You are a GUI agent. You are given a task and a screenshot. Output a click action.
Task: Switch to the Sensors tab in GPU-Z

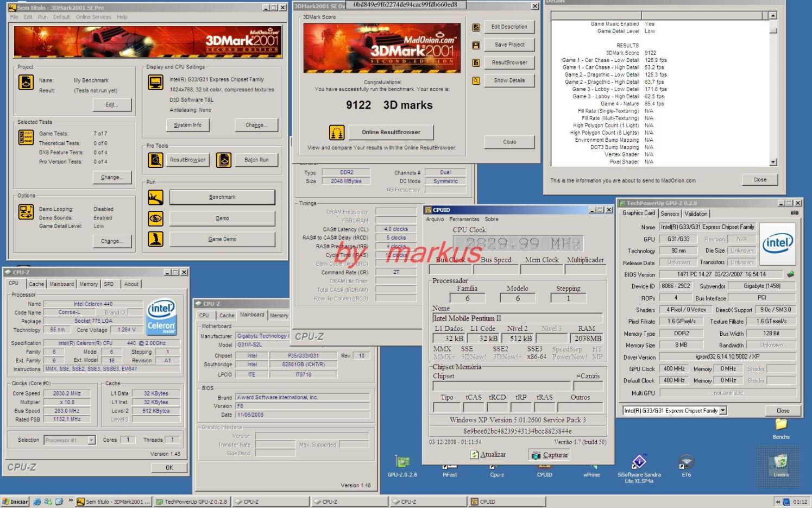coord(670,214)
